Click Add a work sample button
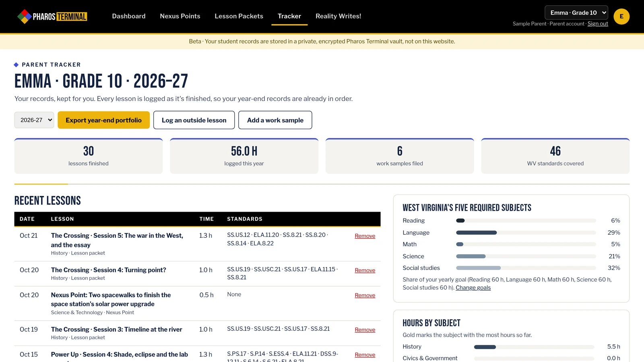 click(275, 120)
